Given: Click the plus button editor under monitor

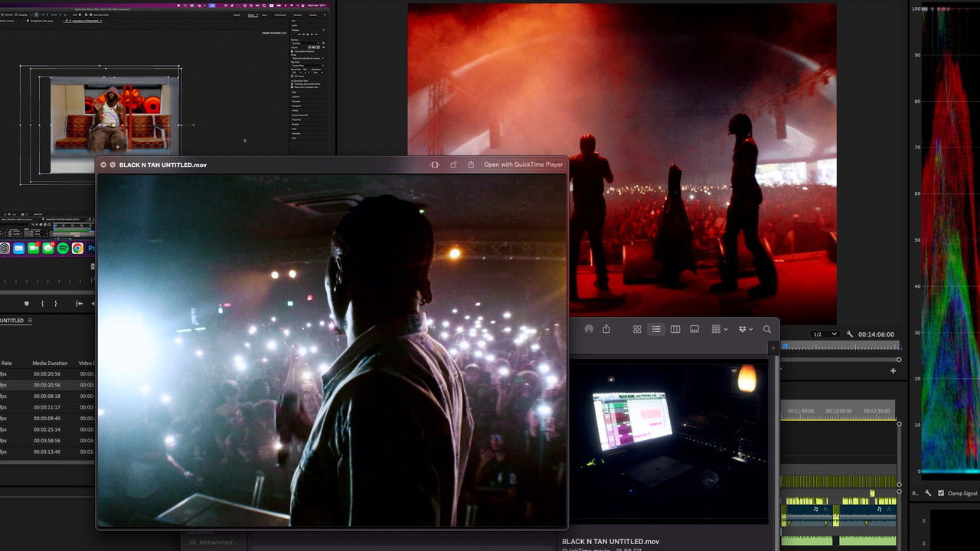Looking at the screenshot, I should click(x=893, y=371).
